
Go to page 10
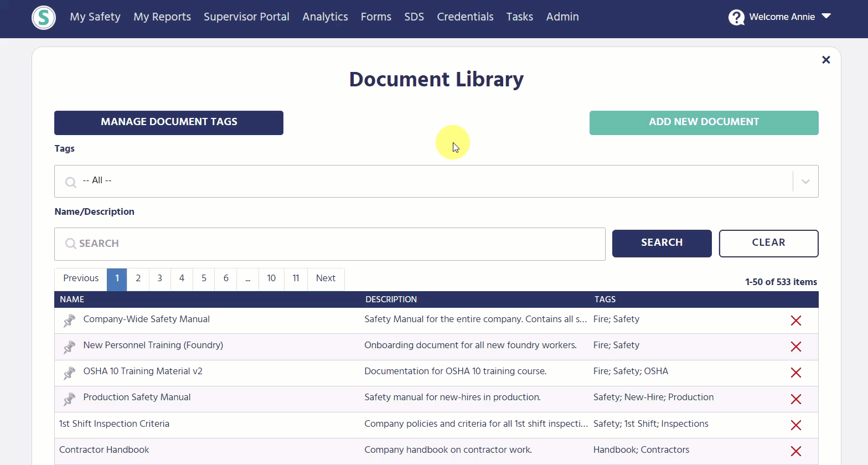(x=271, y=279)
